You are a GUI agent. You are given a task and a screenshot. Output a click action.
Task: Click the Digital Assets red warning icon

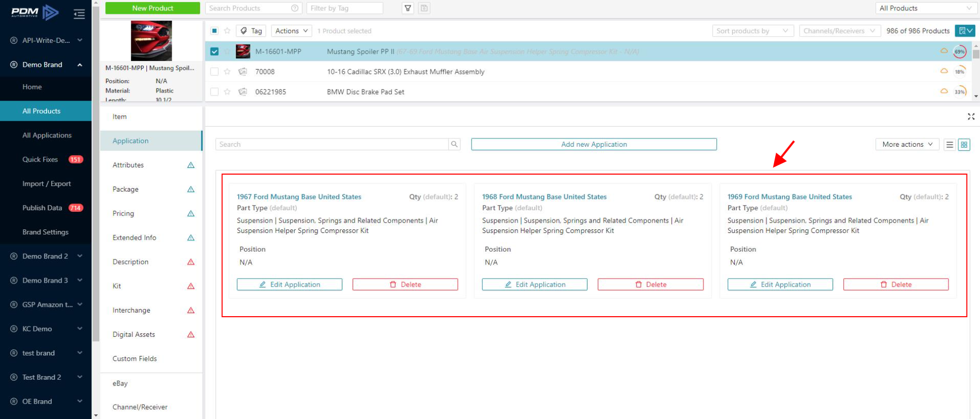click(x=191, y=335)
